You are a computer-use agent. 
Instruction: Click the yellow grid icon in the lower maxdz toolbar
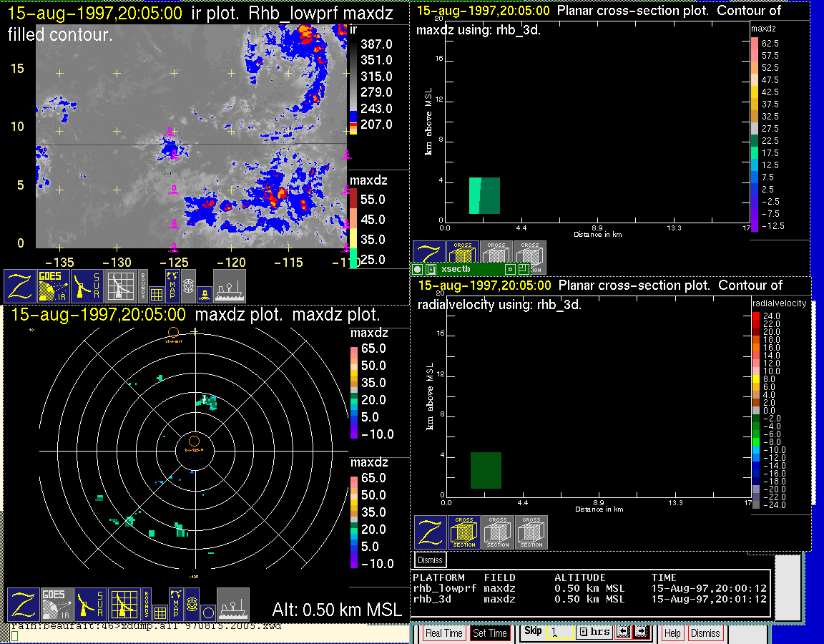coord(122,605)
